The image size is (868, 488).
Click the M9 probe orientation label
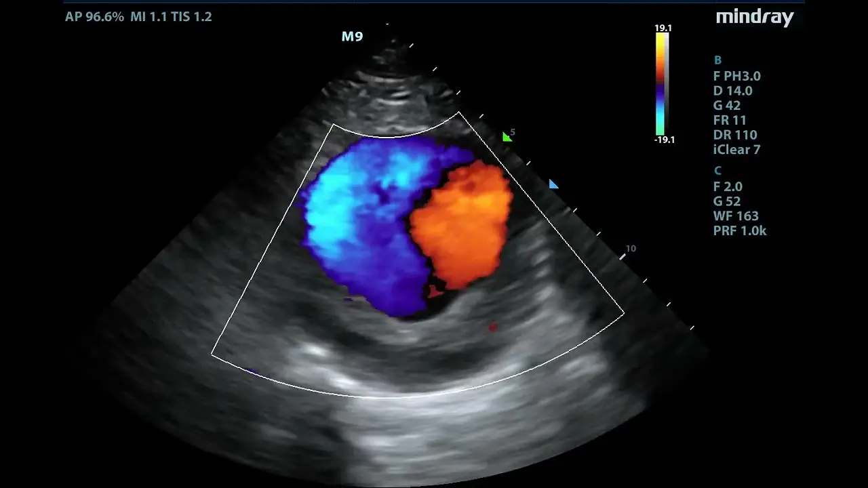(352, 37)
